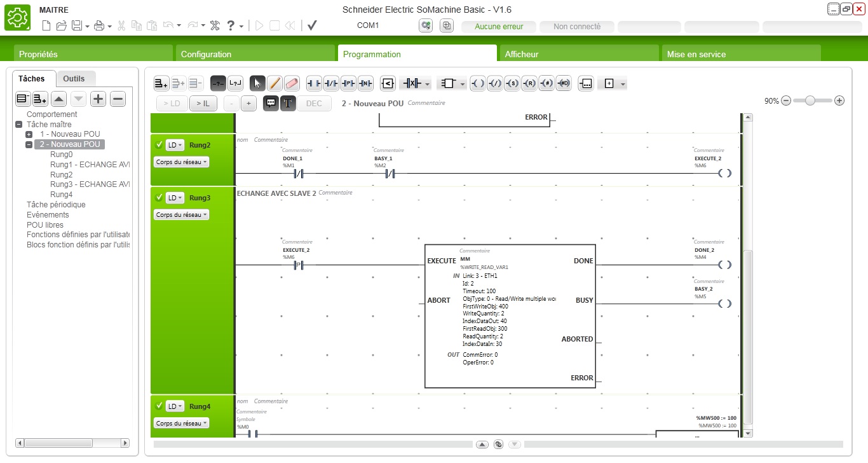Open the Mise en service tab
The image size is (868, 463).
click(740, 54)
